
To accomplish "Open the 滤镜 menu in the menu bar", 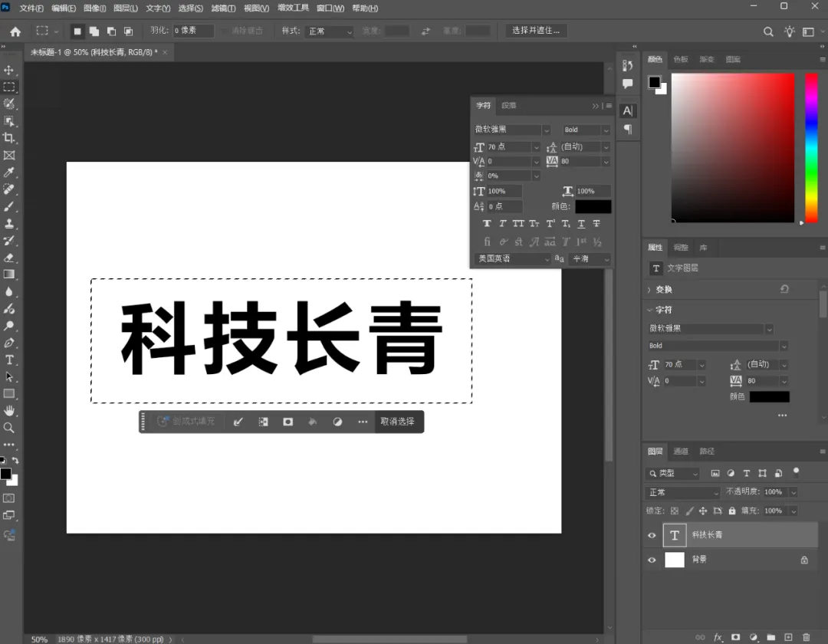I will [222, 8].
